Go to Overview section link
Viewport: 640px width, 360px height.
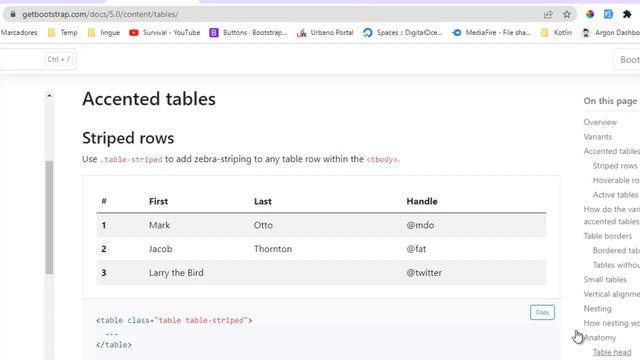(600, 122)
